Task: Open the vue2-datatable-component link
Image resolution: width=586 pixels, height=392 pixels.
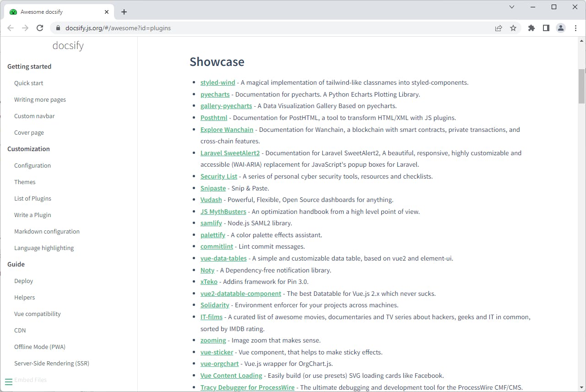Action: coord(241,294)
